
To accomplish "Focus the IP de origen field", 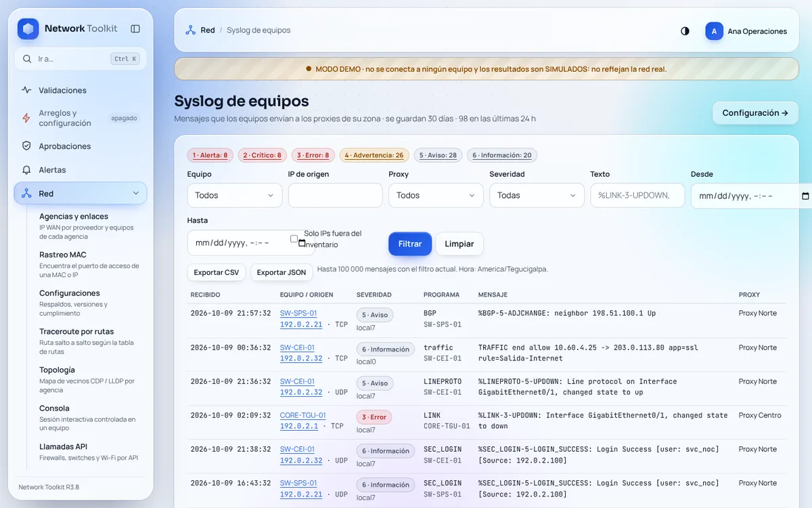I will coord(335,195).
